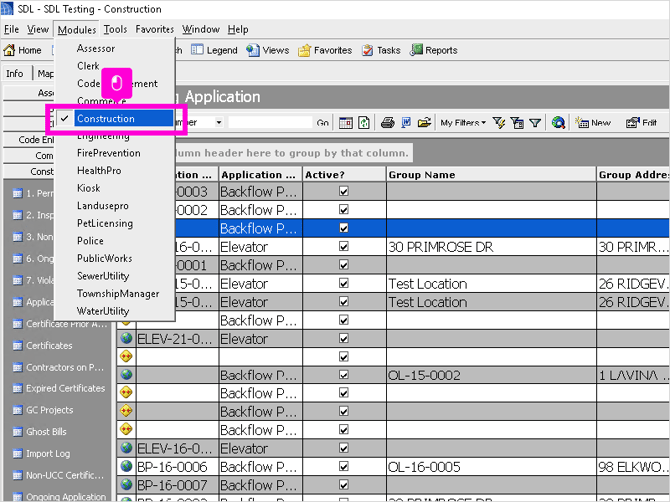Toggle Active checkbox for ELEV-16-0 row
670x502 pixels.
pyautogui.click(x=344, y=448)
